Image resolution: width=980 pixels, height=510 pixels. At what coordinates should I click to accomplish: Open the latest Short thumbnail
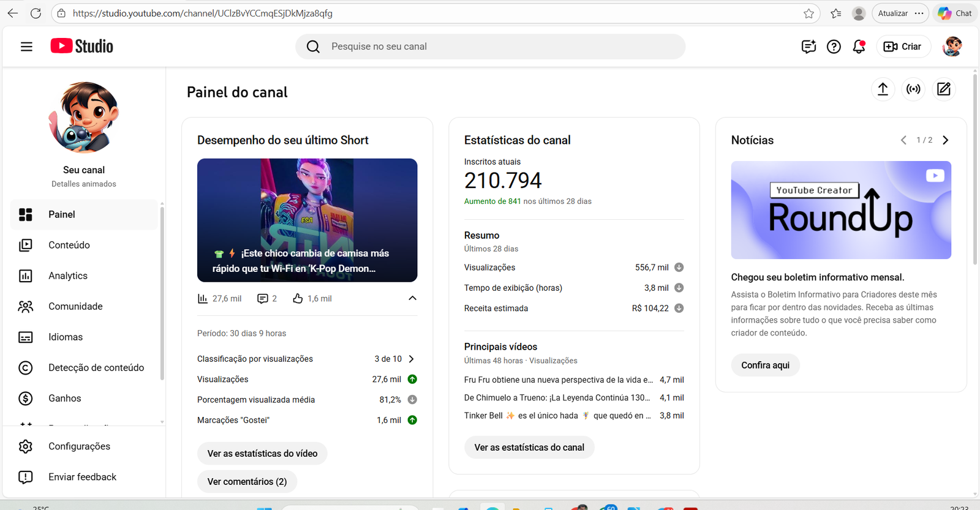[307, 220]
